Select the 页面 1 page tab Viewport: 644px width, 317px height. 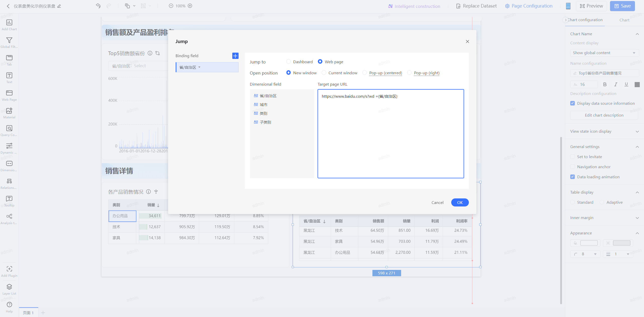[28, 312]
